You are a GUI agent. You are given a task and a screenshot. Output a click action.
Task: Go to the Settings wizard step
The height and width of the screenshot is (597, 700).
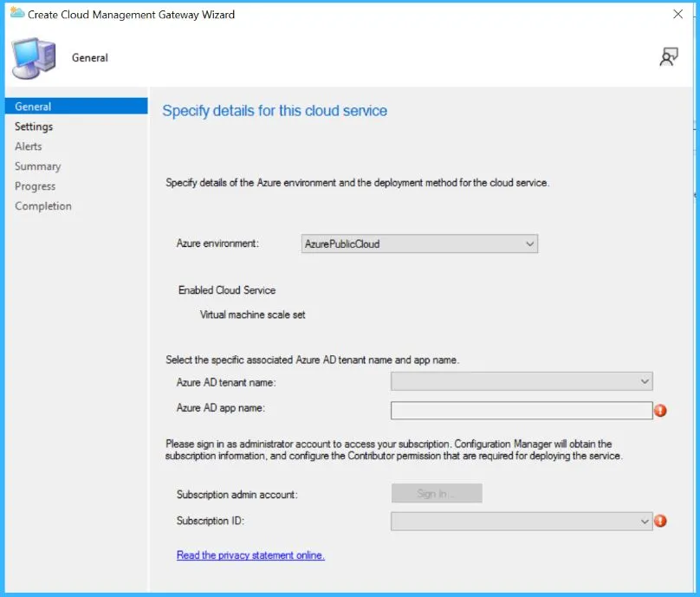[x=34, y=127]
